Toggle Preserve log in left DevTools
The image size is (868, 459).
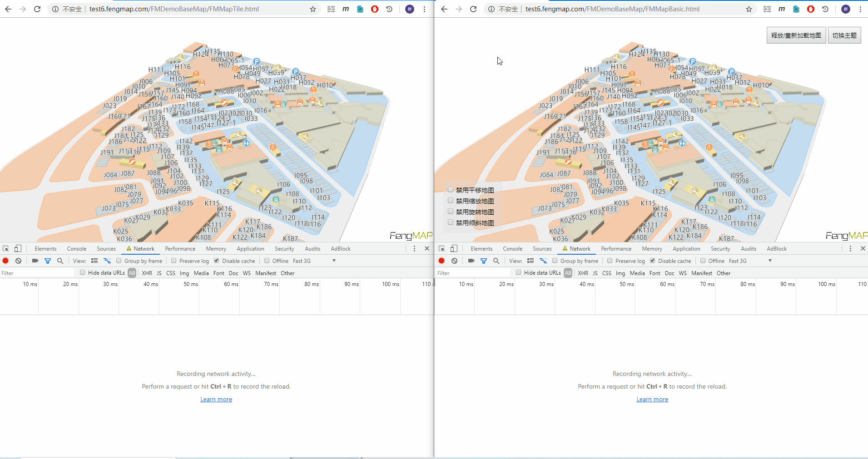point(174,261)
